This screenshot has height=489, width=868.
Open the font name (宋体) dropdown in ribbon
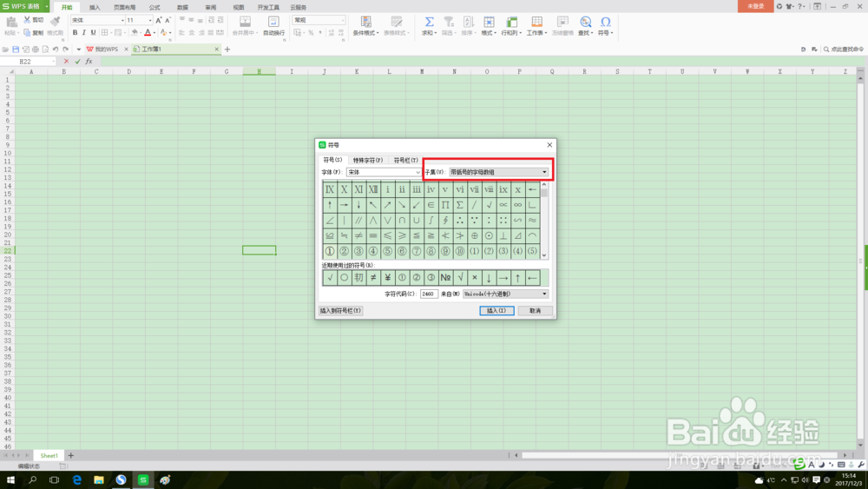(x=122, y=20)
